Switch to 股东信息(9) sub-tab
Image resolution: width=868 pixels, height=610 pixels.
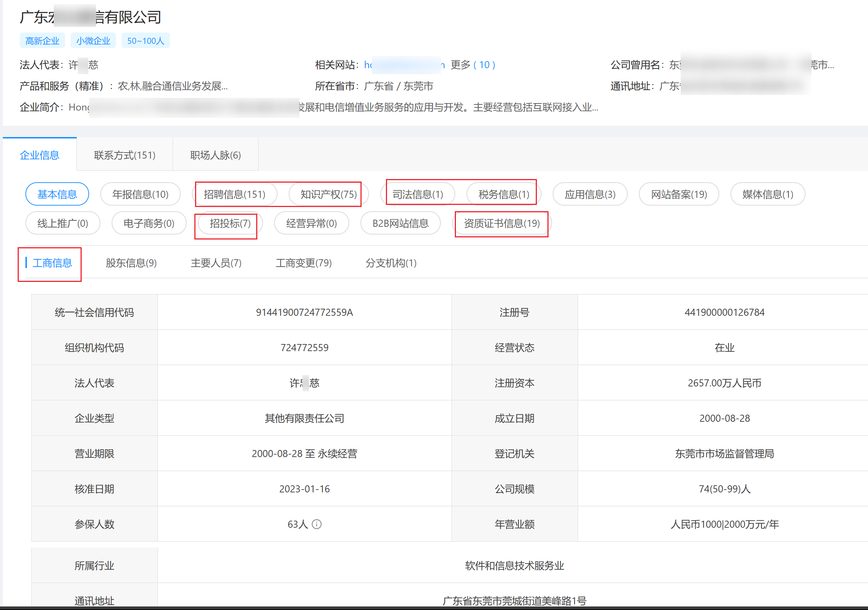tap(131, 263)
